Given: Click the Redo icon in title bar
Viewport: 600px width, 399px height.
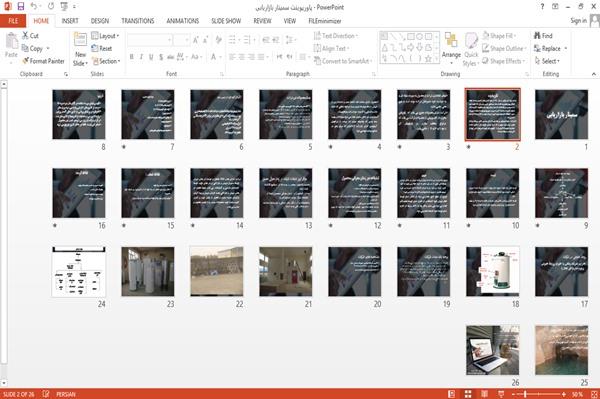Looking at the screenshot, I should click(51, 6).
